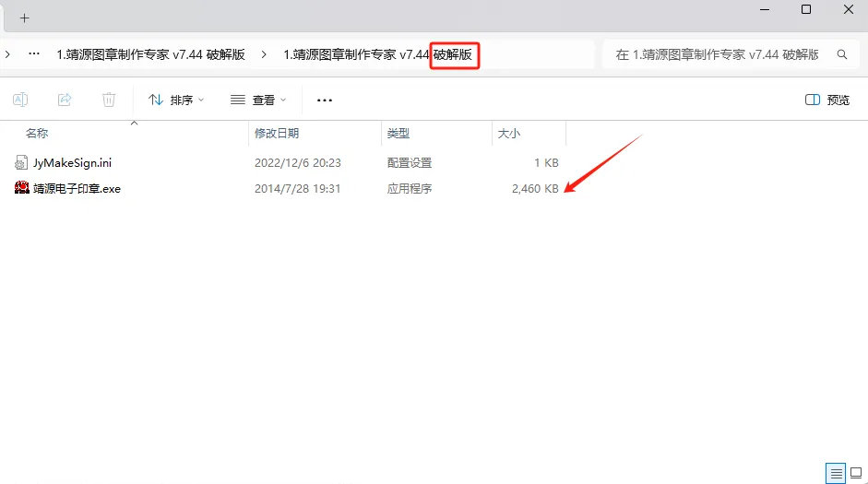Expand the chevron between the breadcrumb folders

tap(264, 54)
